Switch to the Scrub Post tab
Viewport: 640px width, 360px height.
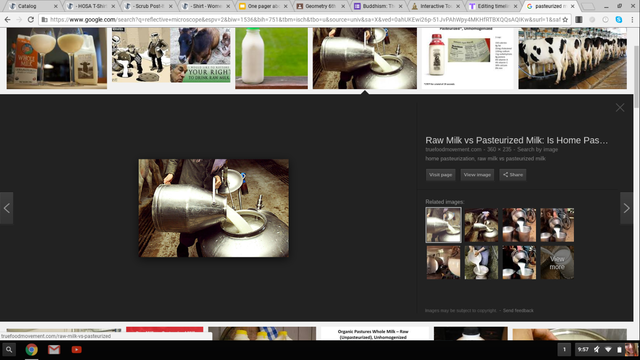point(148,6)
